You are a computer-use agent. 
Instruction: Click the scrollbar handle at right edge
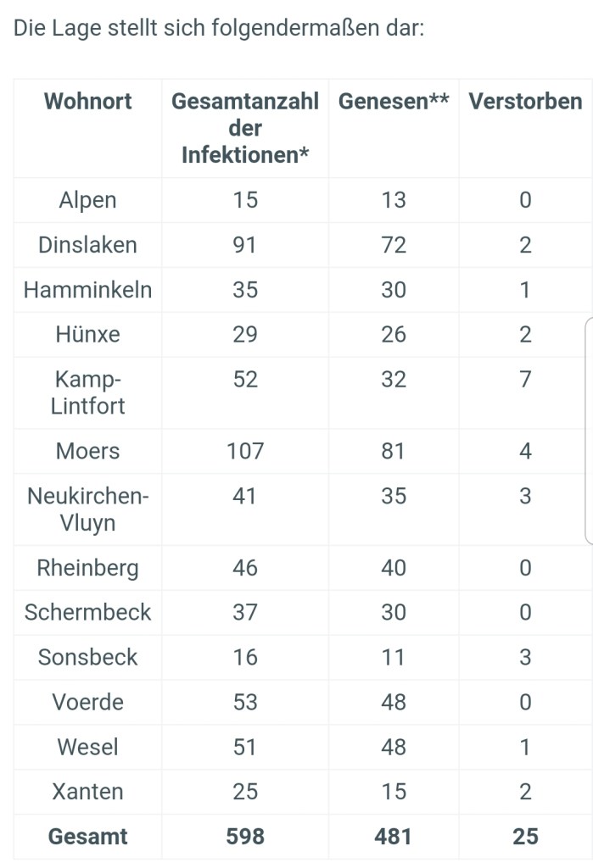tap(589, 431)
